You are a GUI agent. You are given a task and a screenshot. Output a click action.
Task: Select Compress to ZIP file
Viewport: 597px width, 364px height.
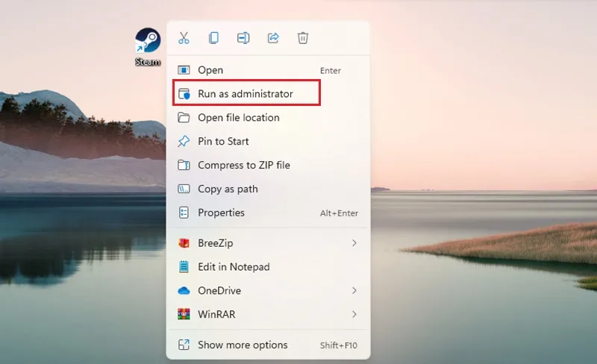(268, 165)
